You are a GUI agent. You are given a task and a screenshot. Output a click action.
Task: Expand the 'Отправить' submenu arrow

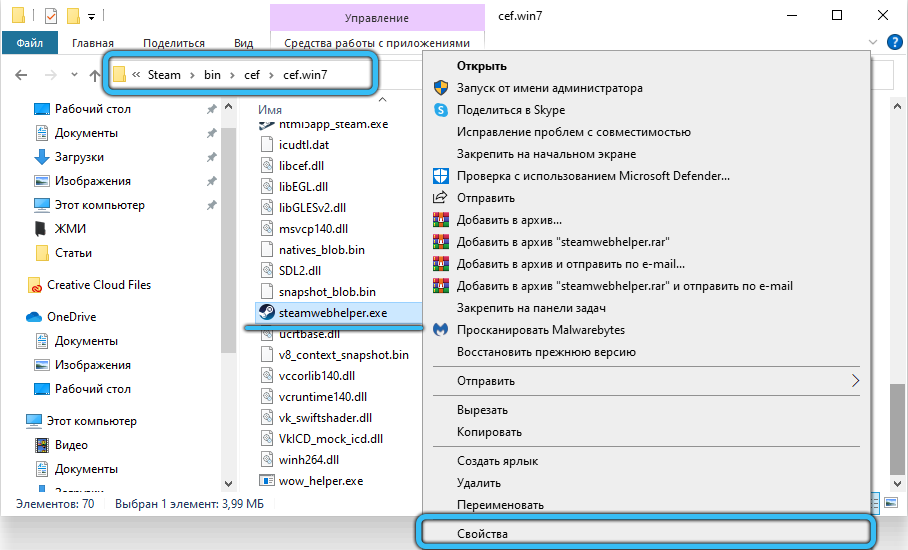855,381
